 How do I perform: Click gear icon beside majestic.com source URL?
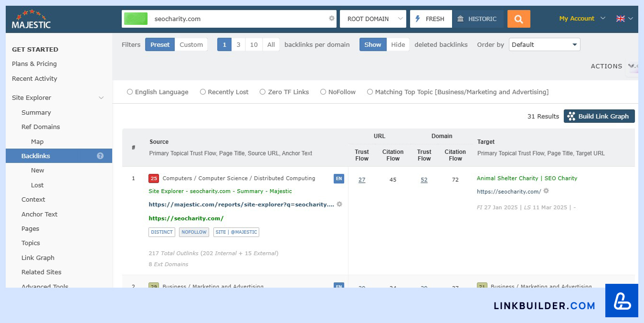339,204
